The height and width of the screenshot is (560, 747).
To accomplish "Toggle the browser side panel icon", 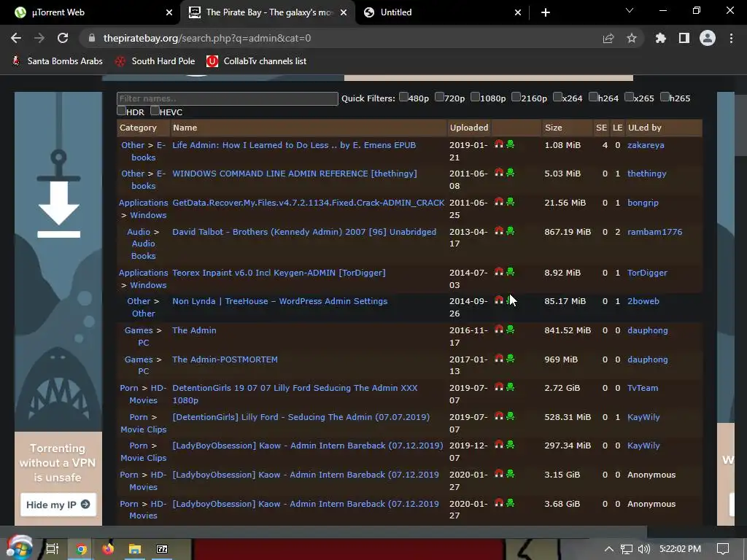I will coord(684,38).
